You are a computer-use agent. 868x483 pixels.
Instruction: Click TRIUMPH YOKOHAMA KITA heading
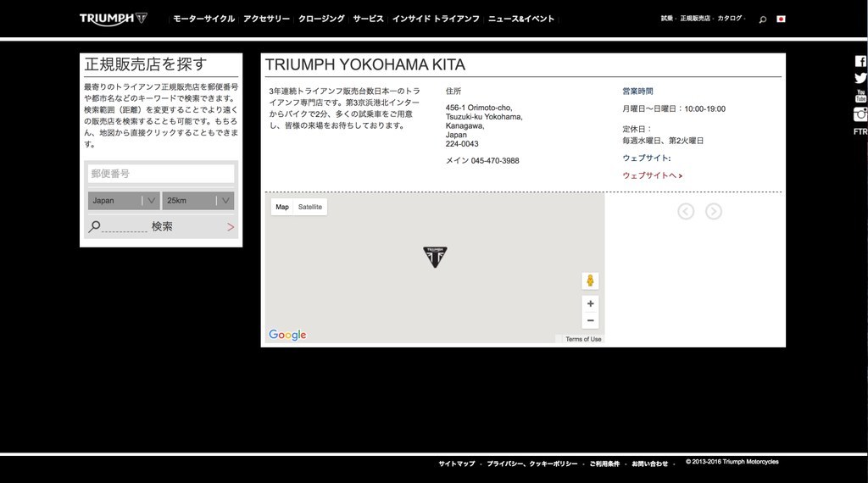(365, 64)
